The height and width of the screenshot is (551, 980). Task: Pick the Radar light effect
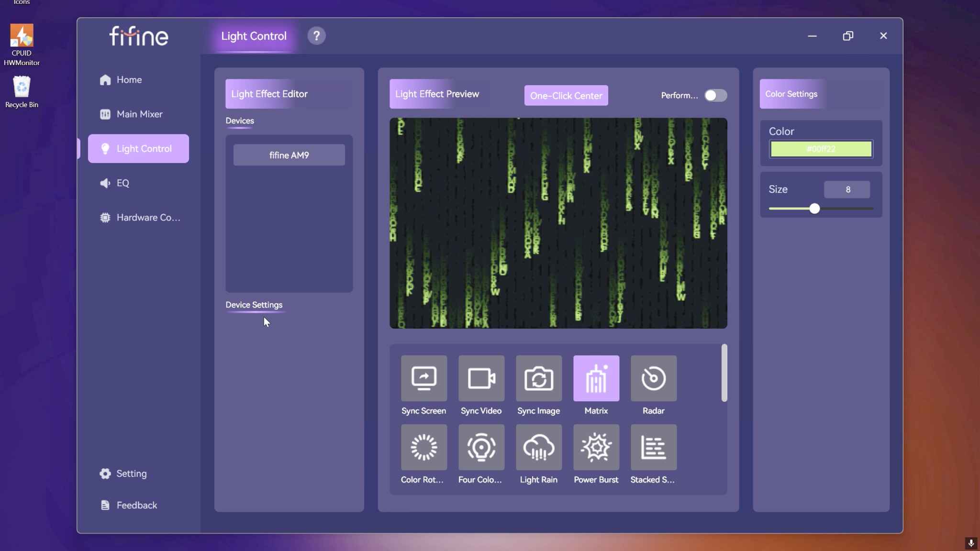point(654,378)
